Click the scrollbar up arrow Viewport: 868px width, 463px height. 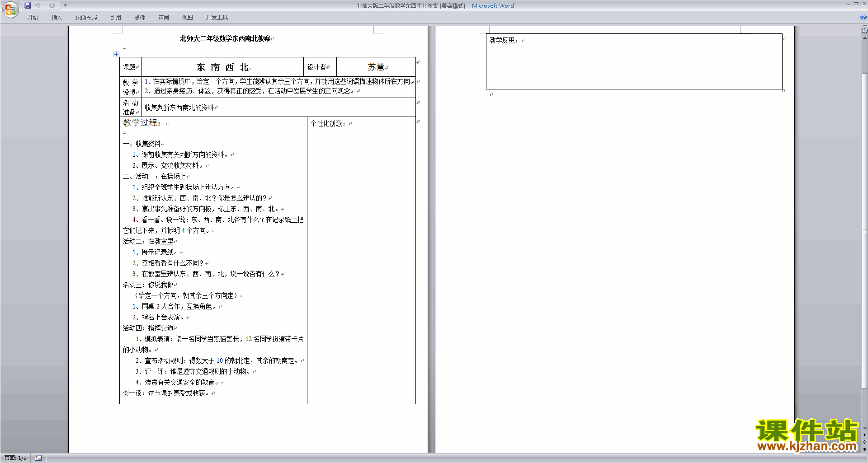click(x=864, y=38)
